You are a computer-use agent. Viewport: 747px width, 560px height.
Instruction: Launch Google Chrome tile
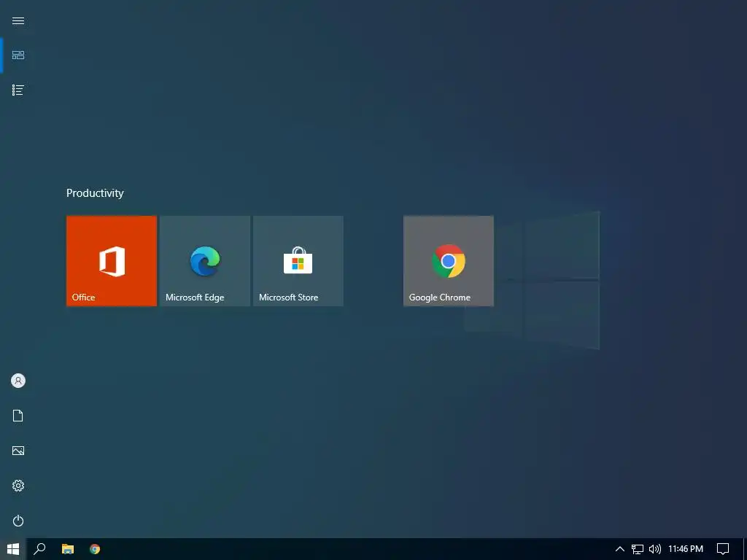[449, 261]
